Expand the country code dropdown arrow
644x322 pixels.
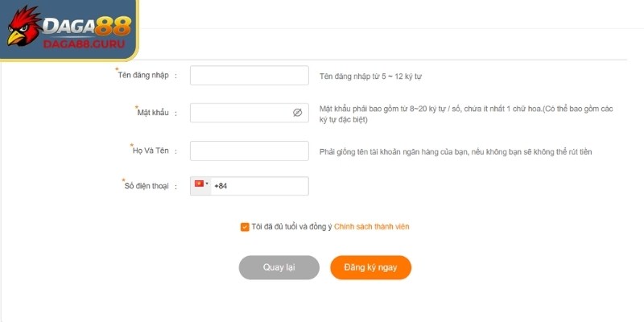(x=207, y=184)
